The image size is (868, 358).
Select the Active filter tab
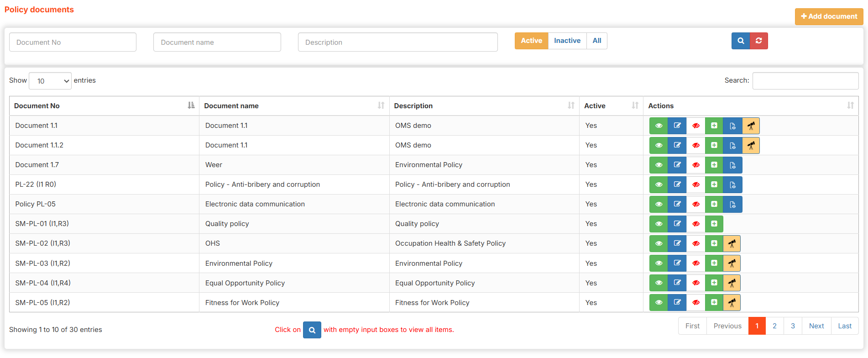(x=532, y=41)
